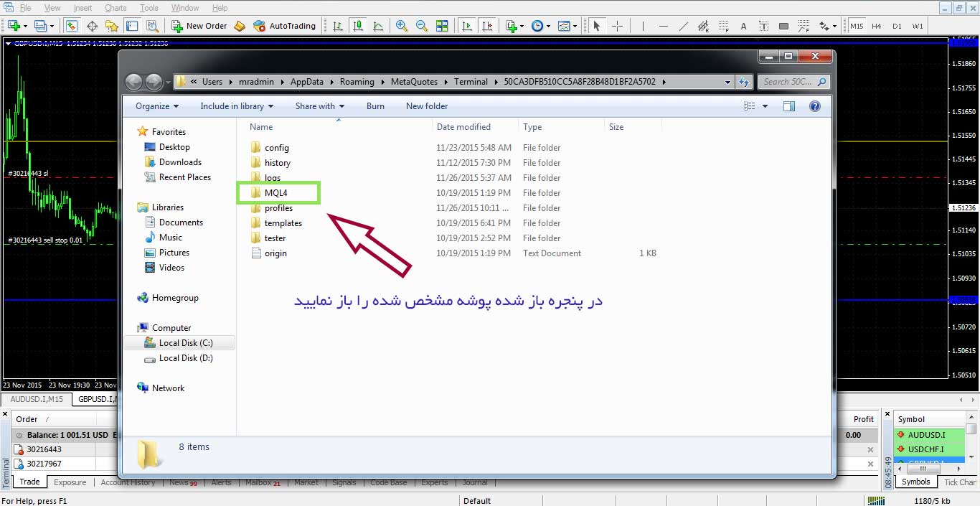Open the Profiles toolbar icon
The height and width of the screenshot is (506, 980).
(x=40, y=26)
